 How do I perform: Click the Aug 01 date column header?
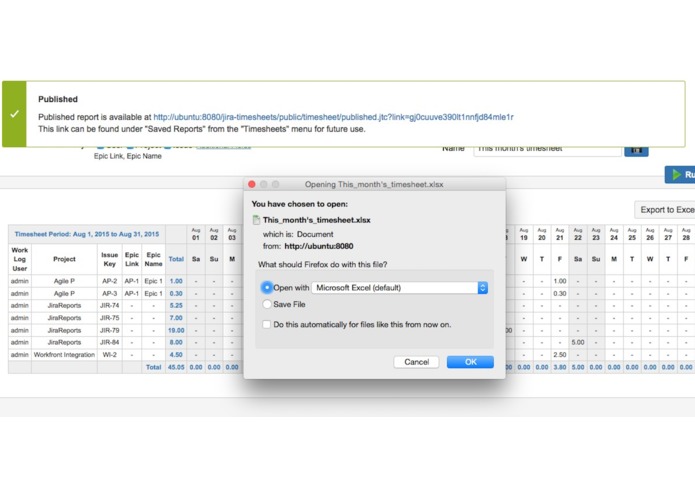[x=196, y=234]
